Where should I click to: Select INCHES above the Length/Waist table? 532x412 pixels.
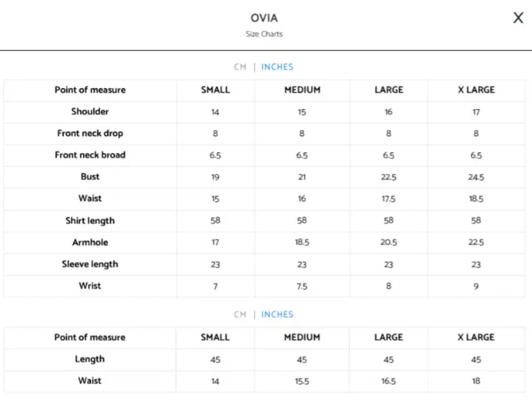pos(277,315)
